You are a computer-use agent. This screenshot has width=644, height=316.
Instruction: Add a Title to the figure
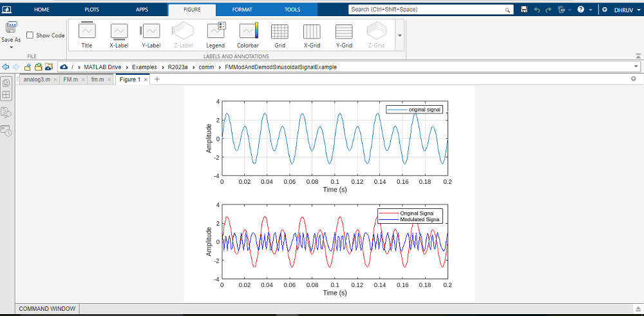click(x=87, y=35)
